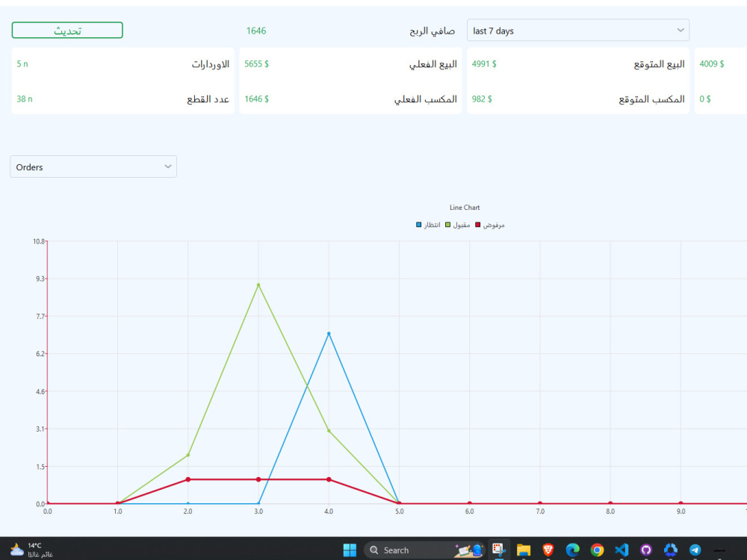Open Telegram from the taskbar
747x560 pixels.
tap(695, 550)
